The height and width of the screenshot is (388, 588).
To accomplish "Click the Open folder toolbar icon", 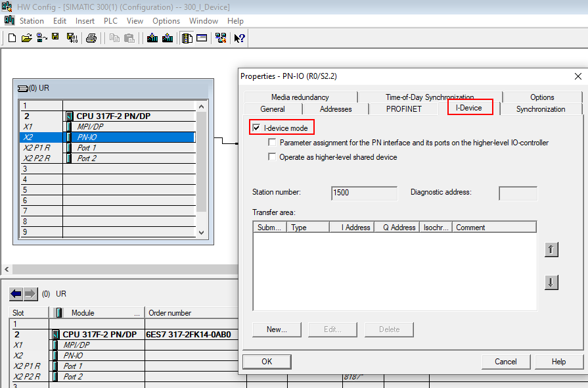I will [27, 38].
